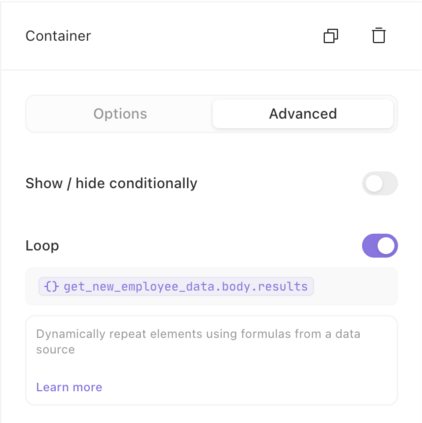Click empty space in Loop formula field
This screenshot has width=422, height=423.
coord(355,286)
